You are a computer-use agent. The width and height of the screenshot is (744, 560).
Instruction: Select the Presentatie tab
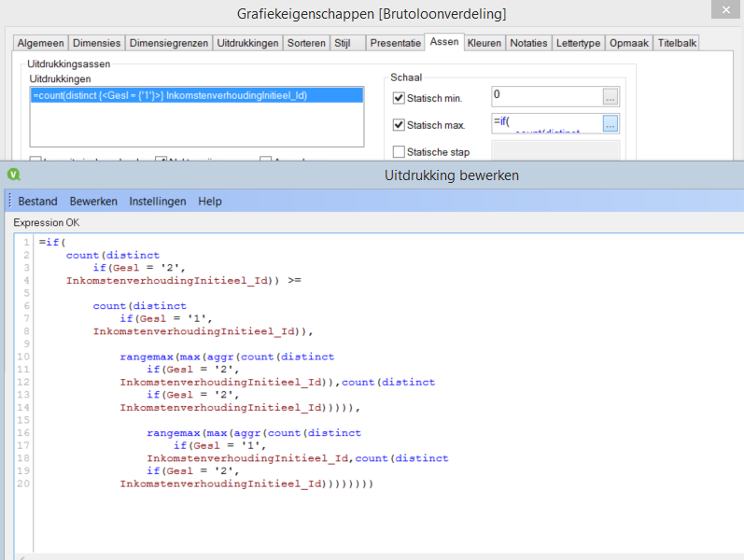click(x=395, y=43)
